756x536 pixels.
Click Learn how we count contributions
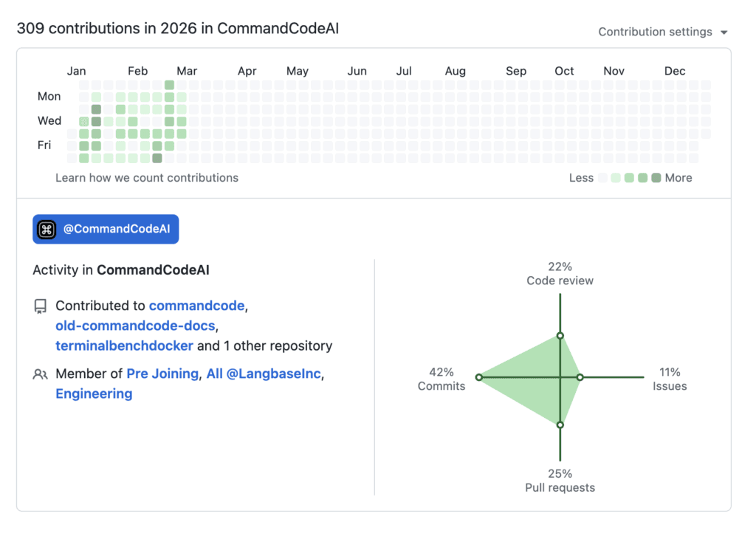(147, 178)
